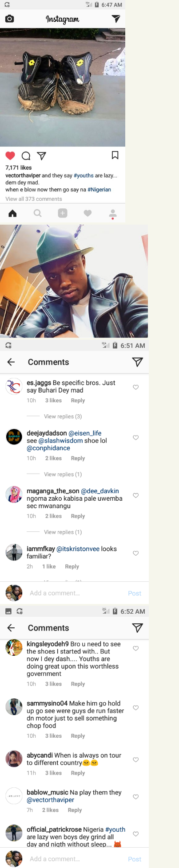Tap the comment bubble under the shoes post
Viewport: 179px width, 868px height.
click(26, 156)
